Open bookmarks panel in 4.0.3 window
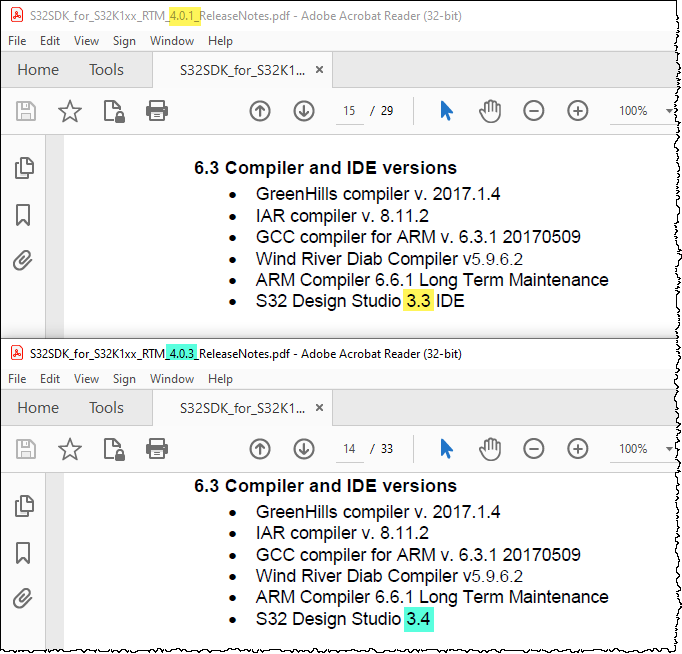This screenshot has width=682, height=654. (x=23, y=553)
